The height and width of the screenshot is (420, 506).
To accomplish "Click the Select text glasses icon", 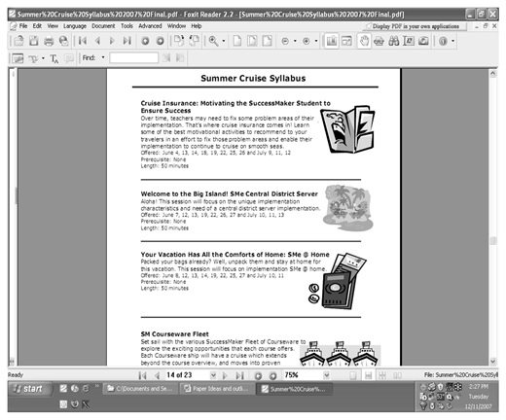I will click(379, 41).
